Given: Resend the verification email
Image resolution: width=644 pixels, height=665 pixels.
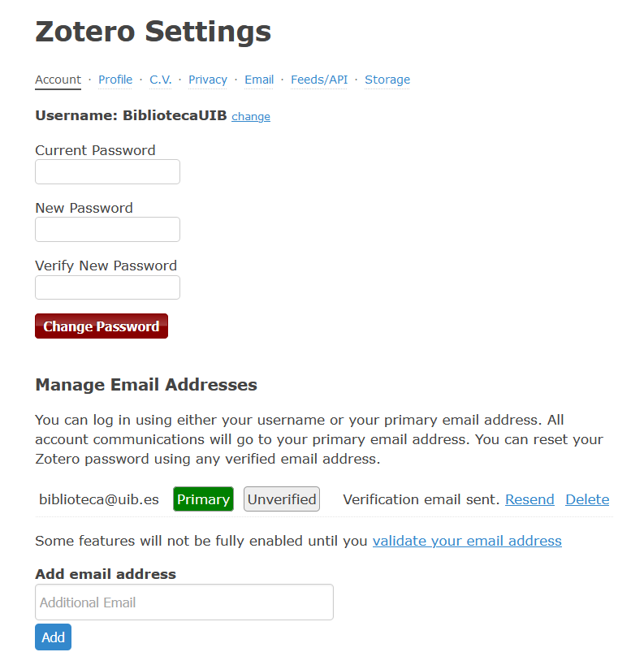Looking at the screenshot, I should (x=529, y=499).
